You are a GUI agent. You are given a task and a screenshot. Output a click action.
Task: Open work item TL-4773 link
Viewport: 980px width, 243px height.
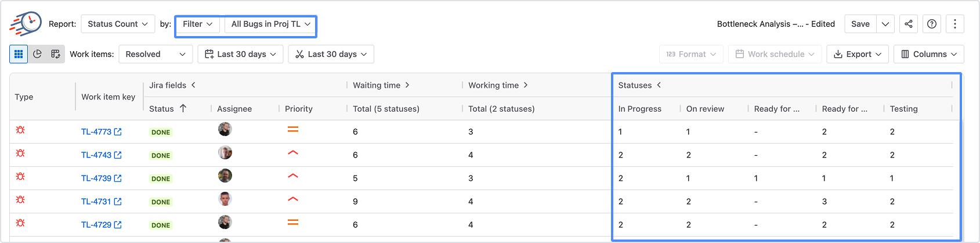102,132
